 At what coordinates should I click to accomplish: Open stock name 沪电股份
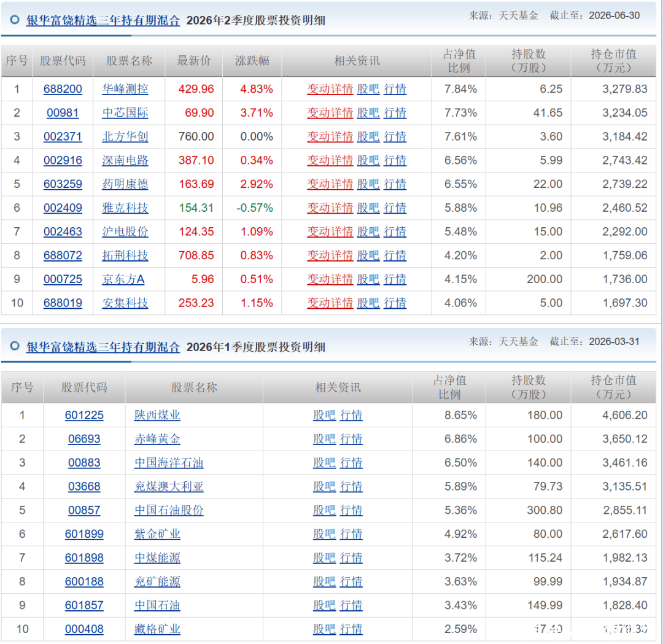click(125, 231)
